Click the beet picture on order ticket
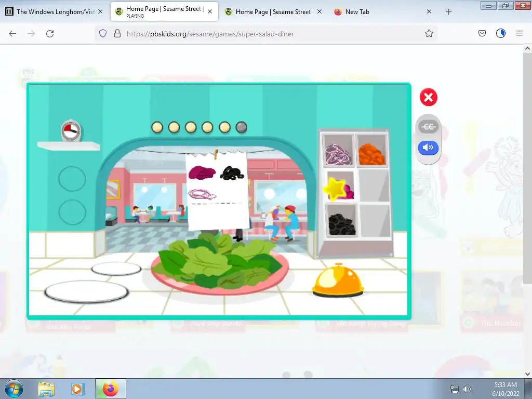Image resolution: width=532 pixels, height=399 pixels. 202,172
